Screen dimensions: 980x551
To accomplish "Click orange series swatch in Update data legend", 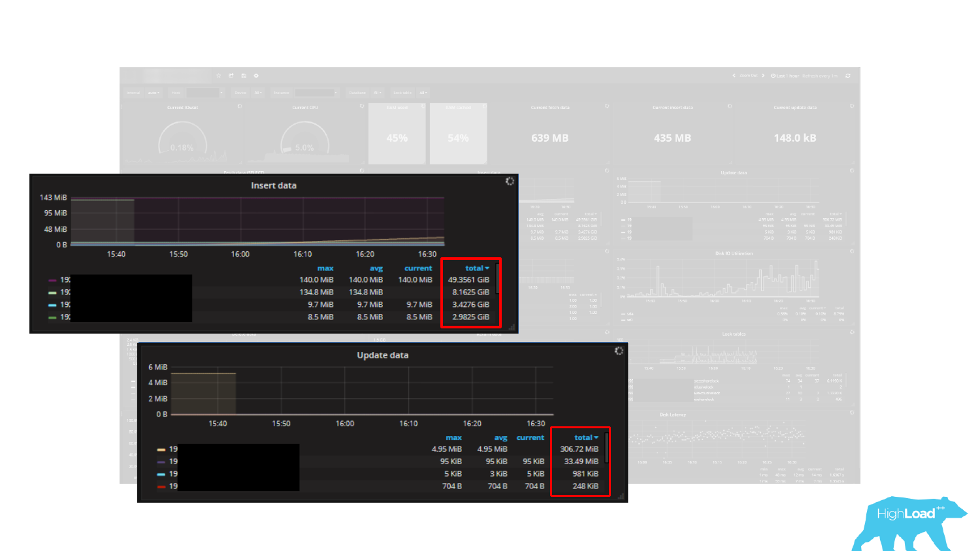I will click(x=161, y=449).
